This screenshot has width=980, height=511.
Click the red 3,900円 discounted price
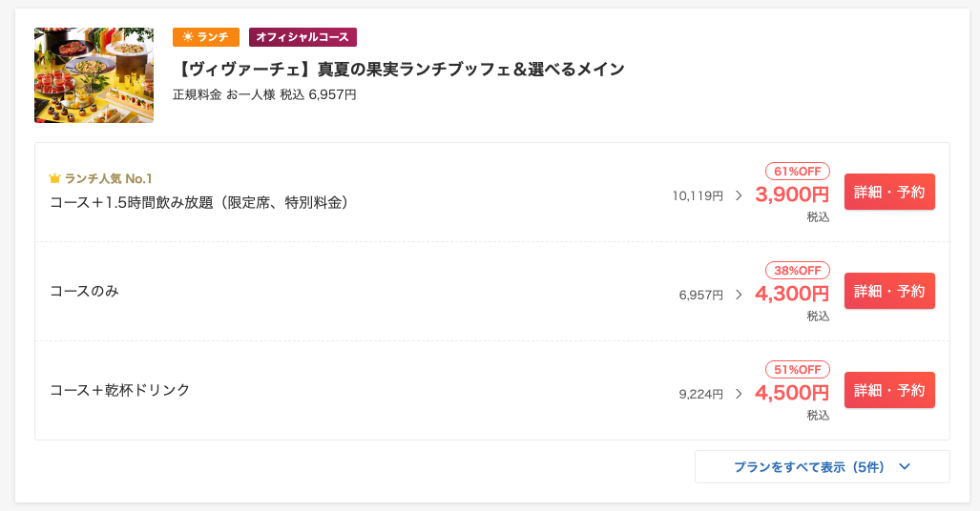click(792, 195)
